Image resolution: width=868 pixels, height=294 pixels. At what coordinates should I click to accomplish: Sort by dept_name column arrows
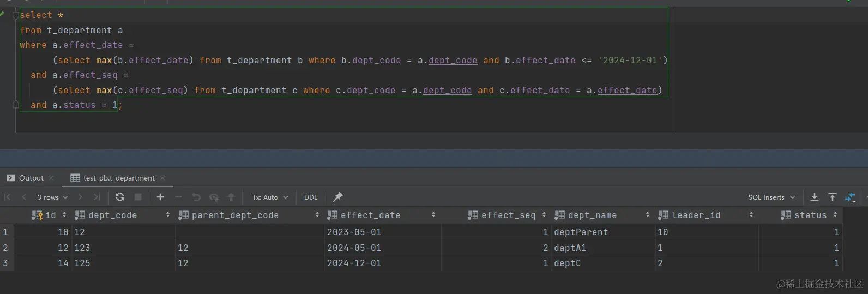648,215
